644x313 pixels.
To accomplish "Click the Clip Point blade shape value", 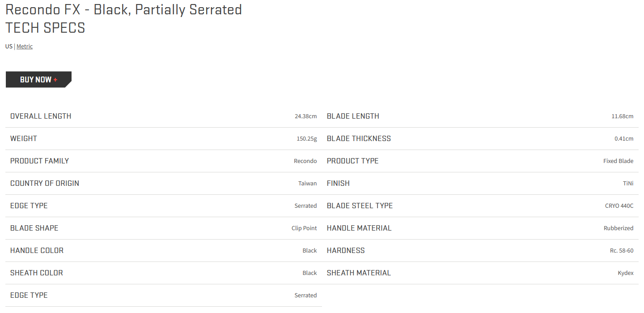I will (x=304, y=228).
